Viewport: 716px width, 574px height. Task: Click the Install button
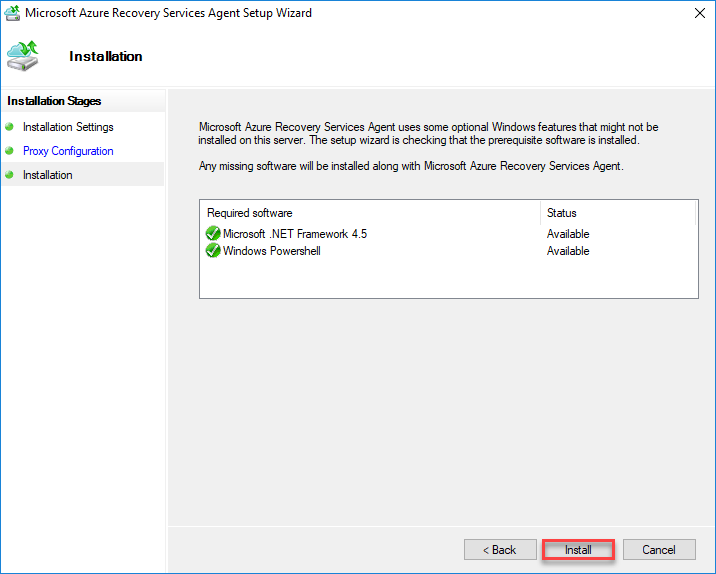click(x=578, y=550)
